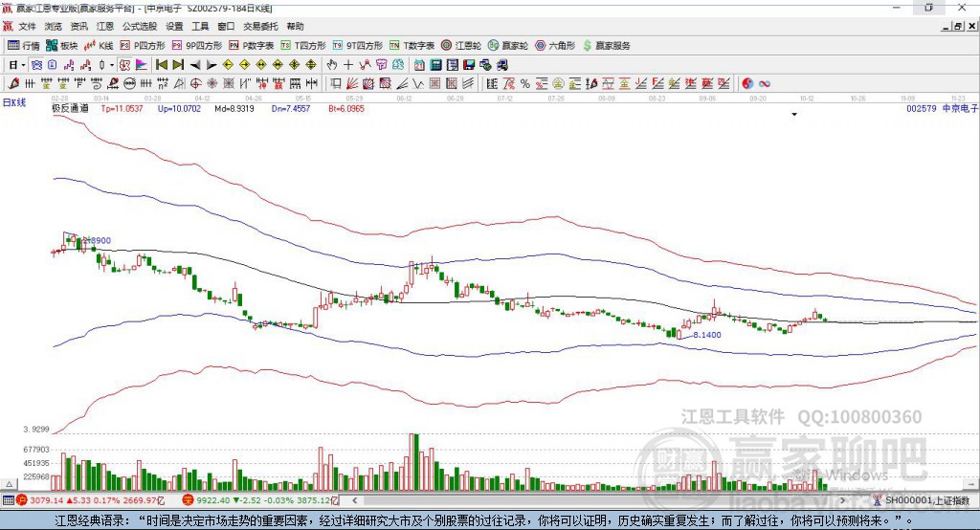Open the calendar date icon
This screenshot has height=530, width=980.
point(419,65)
